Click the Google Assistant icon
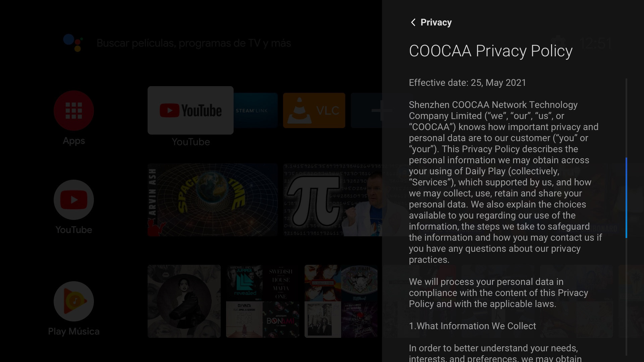The width and height of the screenshot is (644, 362). pos(73,43)
